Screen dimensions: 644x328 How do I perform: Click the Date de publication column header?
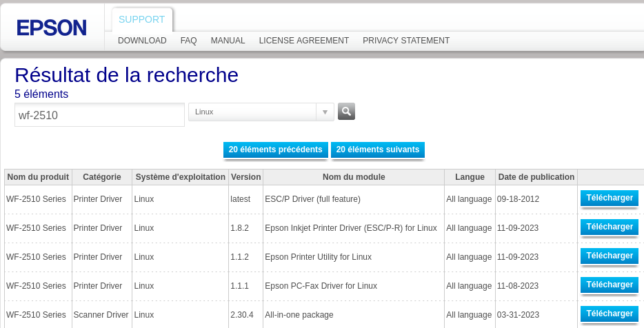click(536, 177)
